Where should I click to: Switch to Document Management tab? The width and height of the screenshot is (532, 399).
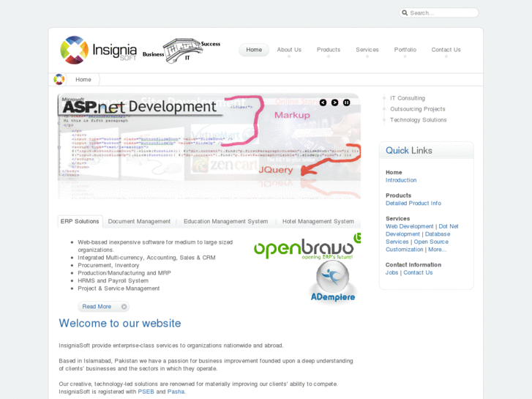(x=139, y=221)
